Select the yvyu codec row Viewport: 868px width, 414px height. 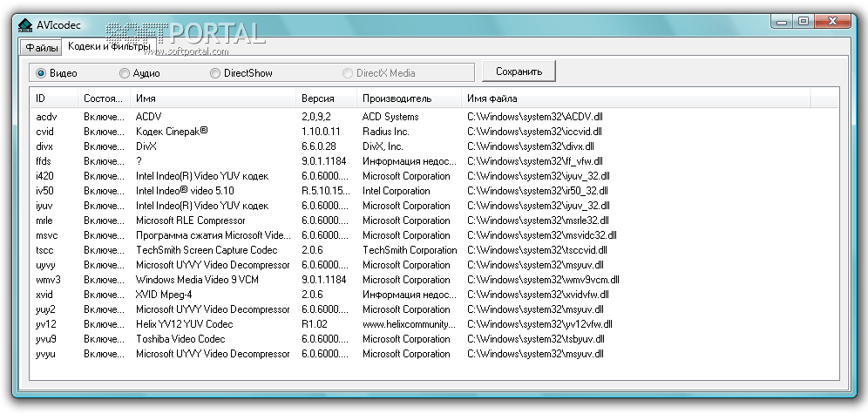click(x=433, y=354)
